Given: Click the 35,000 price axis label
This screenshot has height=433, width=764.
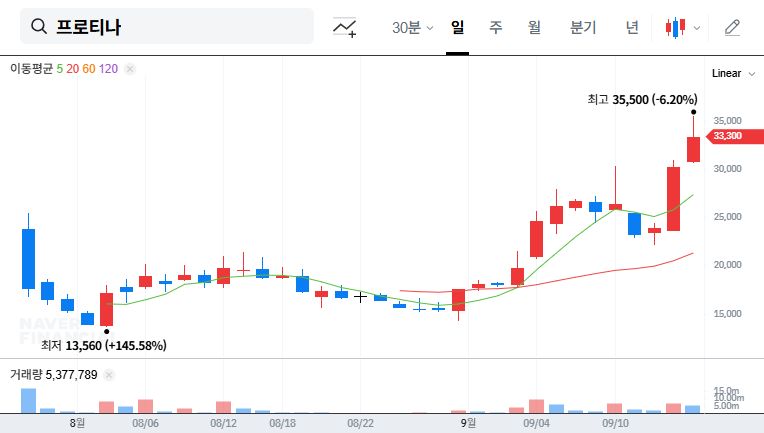Looking at the screenshot, I should [727, 121].
